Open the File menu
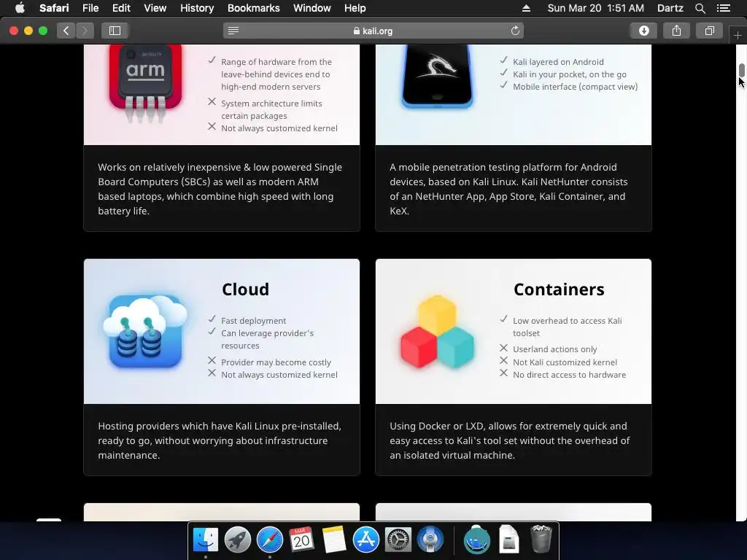The image size is (747, 560). (x=90, y=8)
